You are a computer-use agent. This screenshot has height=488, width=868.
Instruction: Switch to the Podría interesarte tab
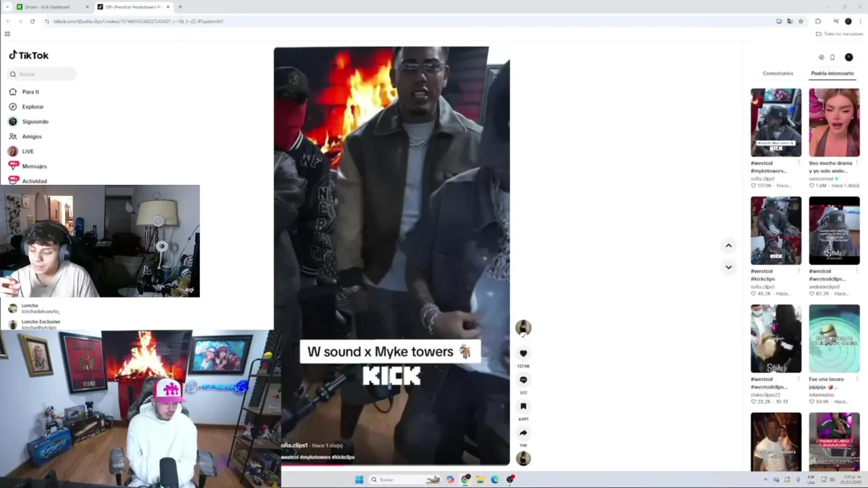point(832,73)
